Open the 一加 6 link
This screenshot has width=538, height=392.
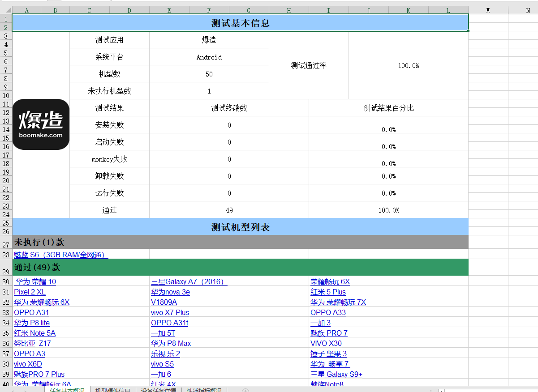161,374
